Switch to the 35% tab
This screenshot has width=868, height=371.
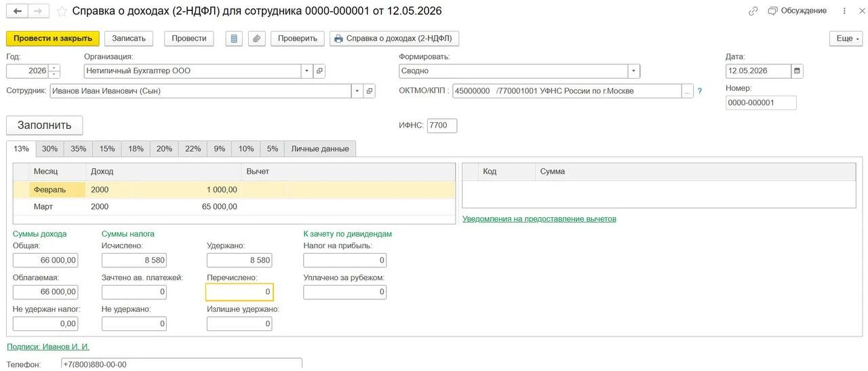pos(78,149)
